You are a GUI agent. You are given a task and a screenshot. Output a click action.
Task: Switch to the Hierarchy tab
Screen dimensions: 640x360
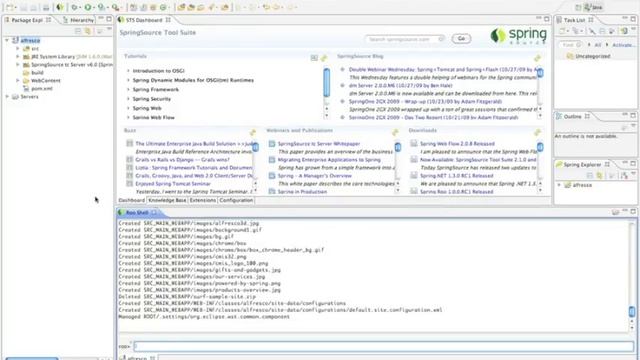point(78,20)
